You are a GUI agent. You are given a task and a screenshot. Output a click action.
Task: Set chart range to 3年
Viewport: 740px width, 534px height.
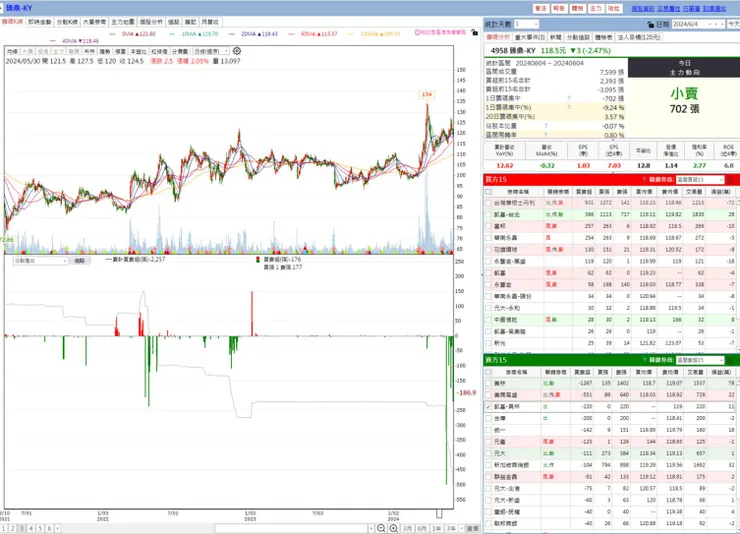451,529
